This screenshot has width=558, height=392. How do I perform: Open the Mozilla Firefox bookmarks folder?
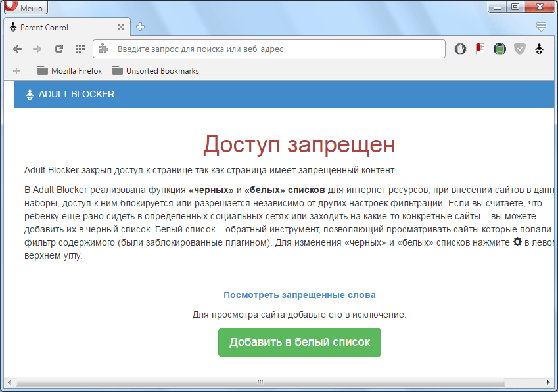70,70
